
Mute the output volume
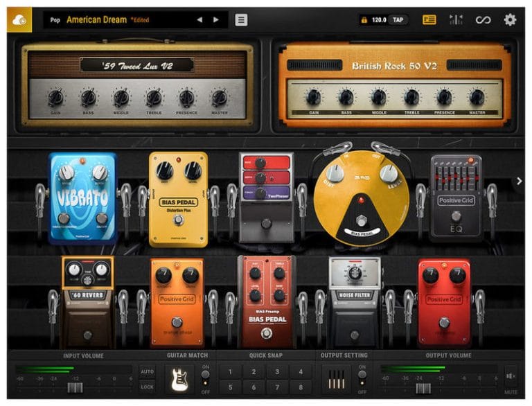click(511, 376)
